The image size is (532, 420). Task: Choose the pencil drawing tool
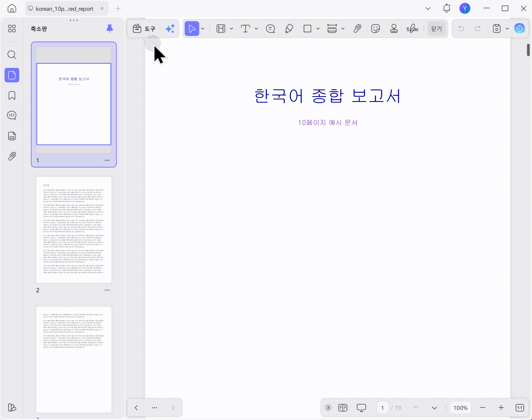point(289,29)
